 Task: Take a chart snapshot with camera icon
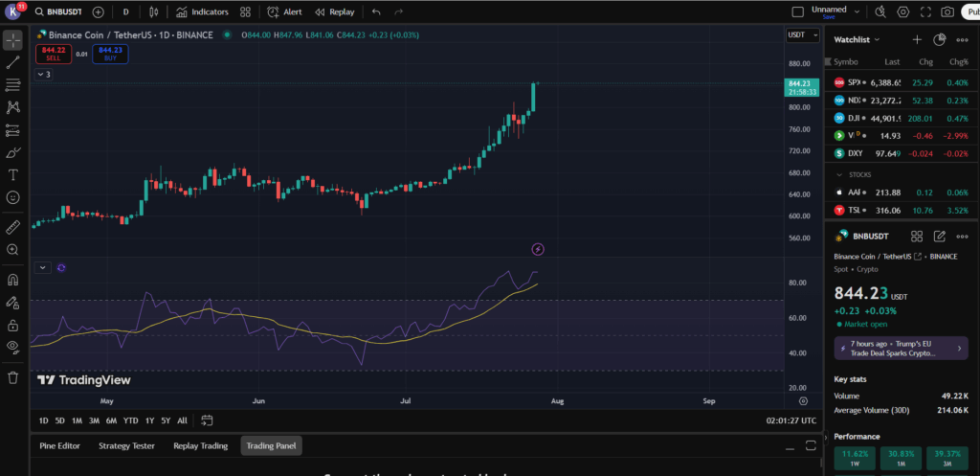click(947, 12)
